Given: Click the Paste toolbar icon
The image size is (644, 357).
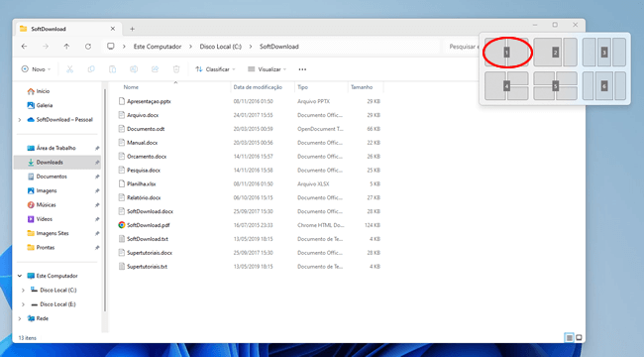Looking at the screenshot, I should click(x=113, y=69).
